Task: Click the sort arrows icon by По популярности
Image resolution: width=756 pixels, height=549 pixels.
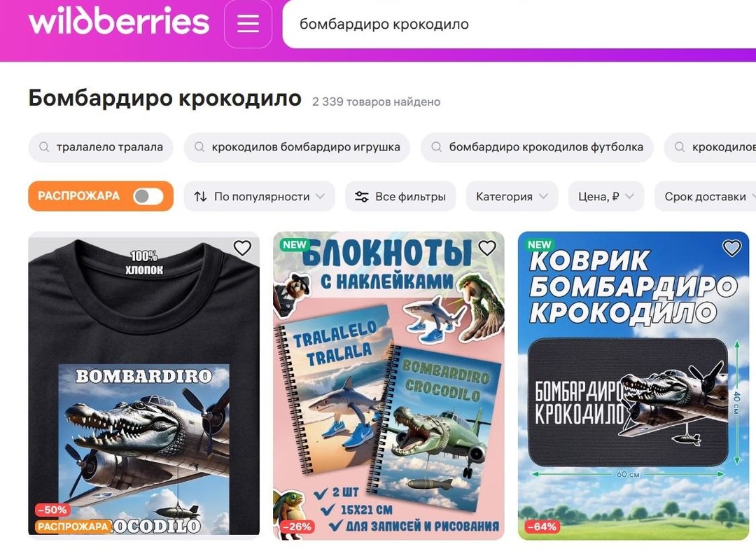Action: pyautogui.click(x=201, y=197)
